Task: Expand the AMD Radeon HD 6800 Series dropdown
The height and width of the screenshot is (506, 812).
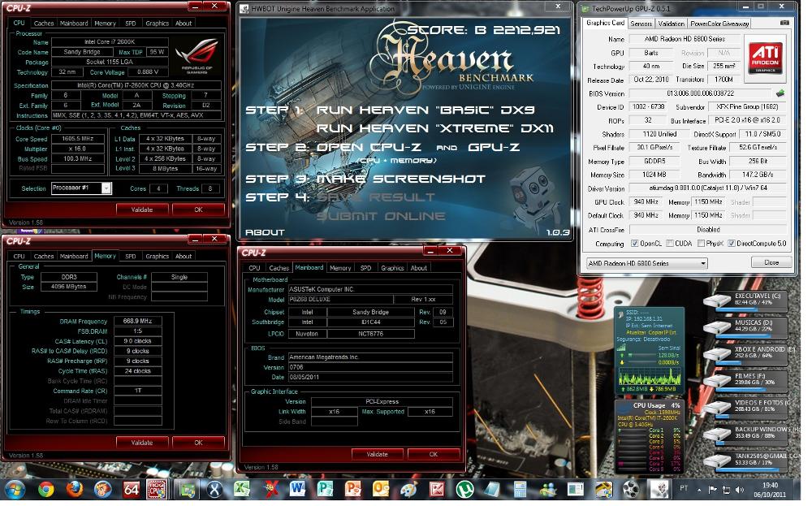Action: 702,263
